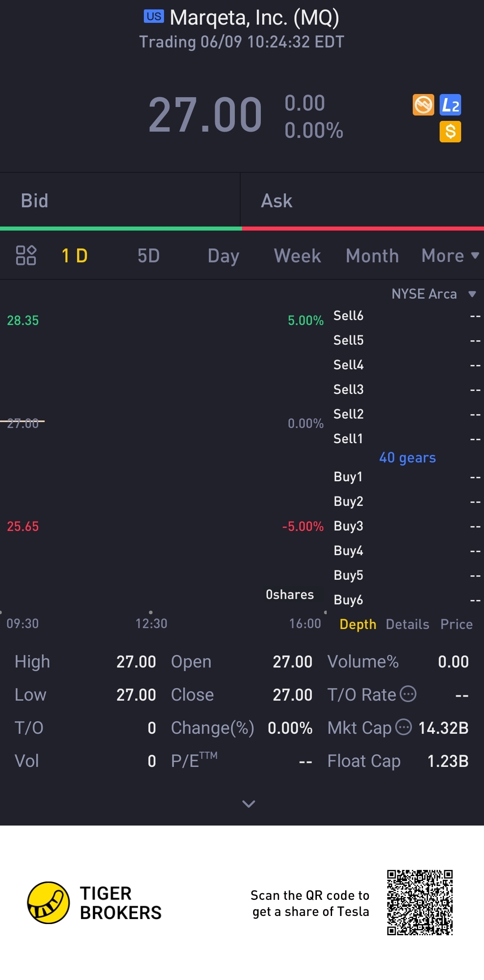Open the More timeframe dropdown

coord(449,256)
